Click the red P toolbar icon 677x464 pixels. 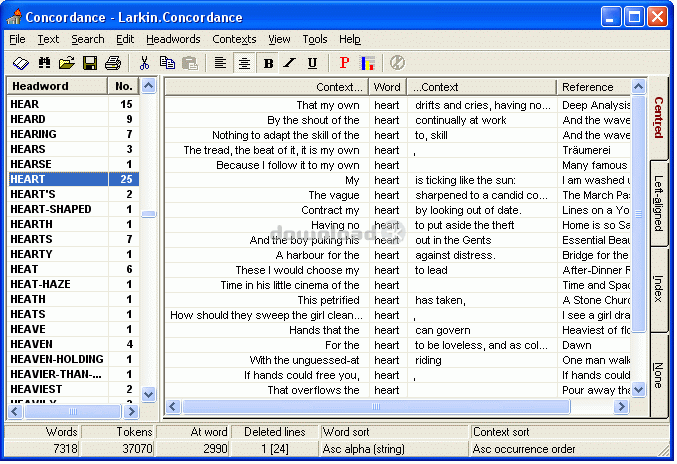point(344,63)
